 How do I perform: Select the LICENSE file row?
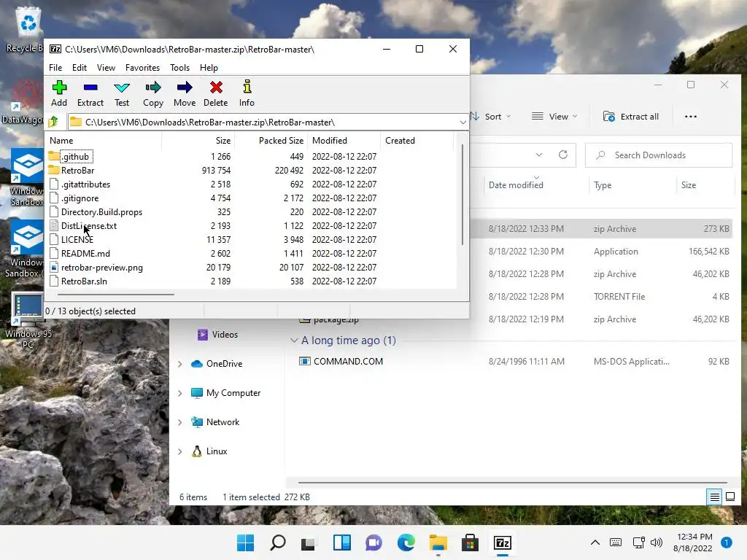[252, 239]
